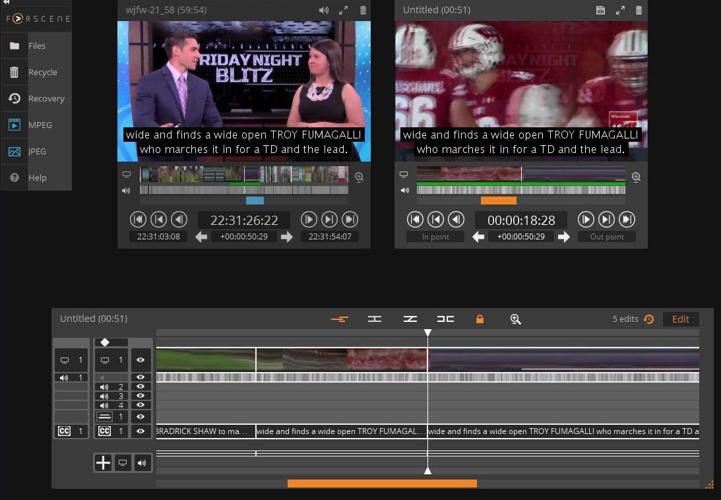The width and height of the screenshot is (721, 500).
Task: Open the Recycle bin in sidebar
Action: tap(36, 72)
